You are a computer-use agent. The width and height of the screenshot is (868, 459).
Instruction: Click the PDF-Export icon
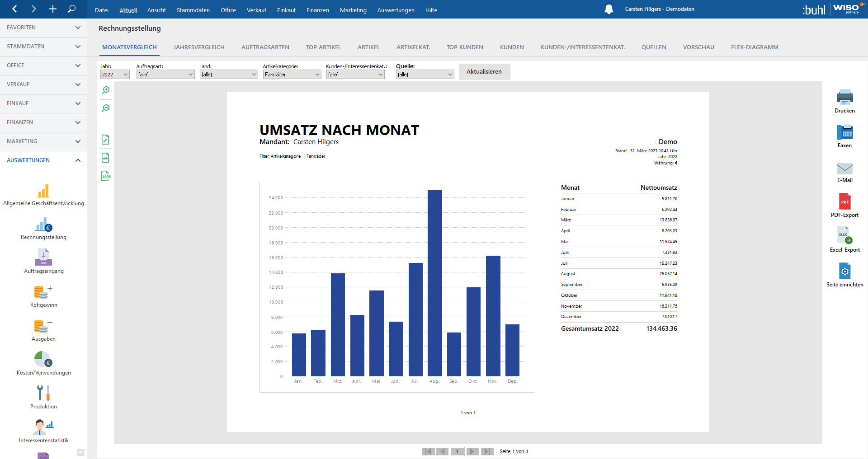pos(844,202)
